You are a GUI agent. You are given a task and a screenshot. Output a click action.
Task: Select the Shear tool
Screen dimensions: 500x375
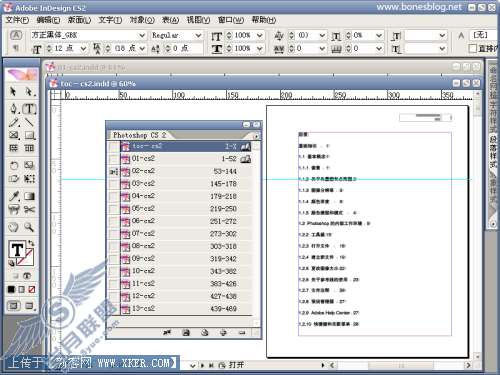tap(13, 179)
